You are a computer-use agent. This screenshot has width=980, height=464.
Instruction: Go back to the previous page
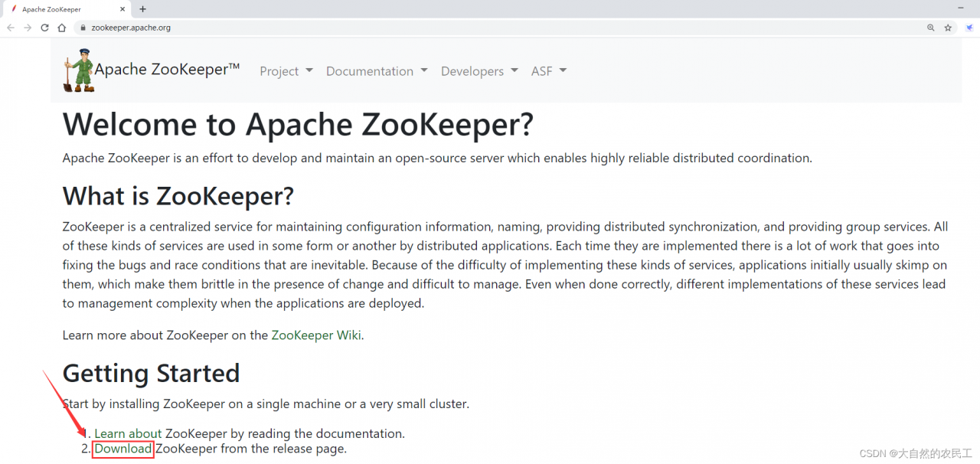click(x=11, y=28)
